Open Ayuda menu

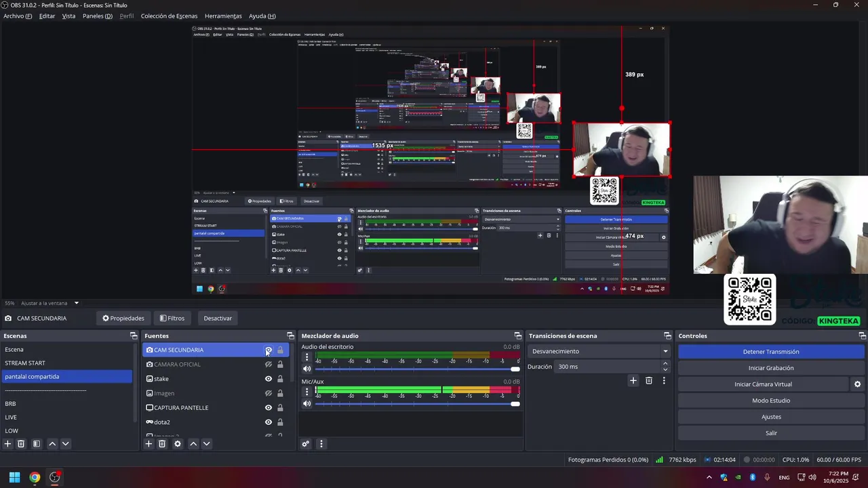[x=262, y=16]
